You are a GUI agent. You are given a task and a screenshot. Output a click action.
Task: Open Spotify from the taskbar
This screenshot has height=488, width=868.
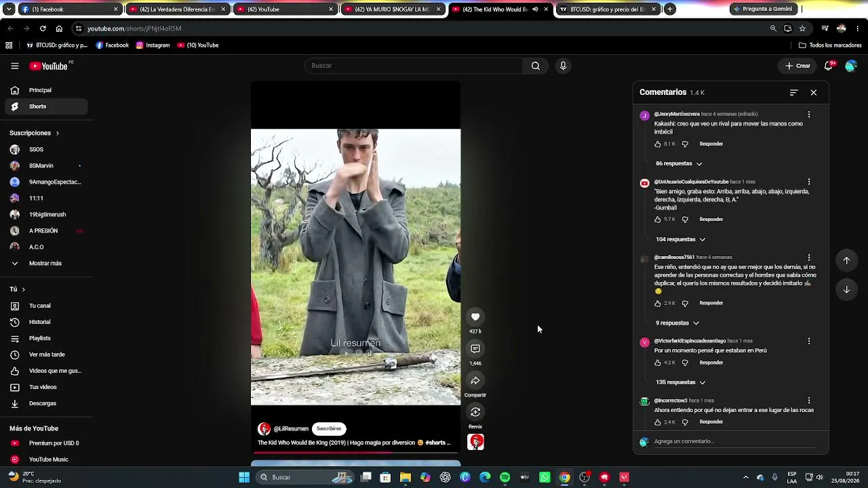pos(505,477)
